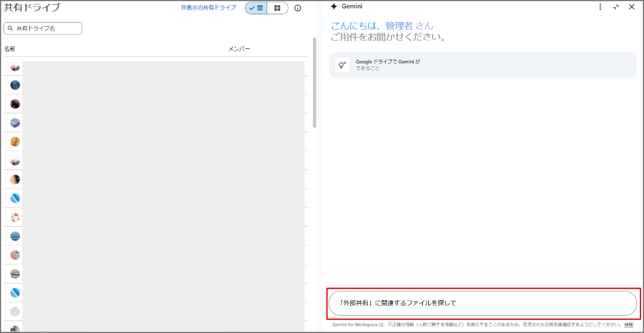Image resolution: width=644 pixels, height=333 pixels.
Task: Select the dark brown drive thumbnail
Action: click(15, 104)
